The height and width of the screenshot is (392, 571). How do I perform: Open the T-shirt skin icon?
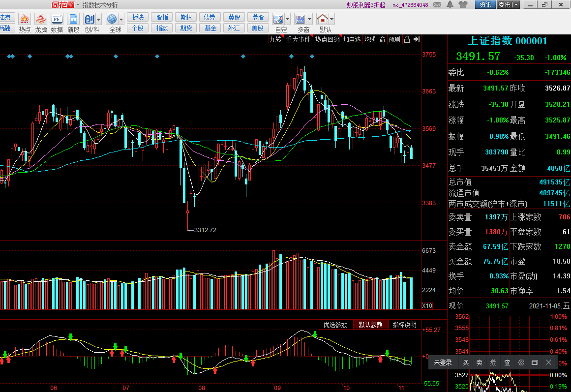[x=463, y=5]
